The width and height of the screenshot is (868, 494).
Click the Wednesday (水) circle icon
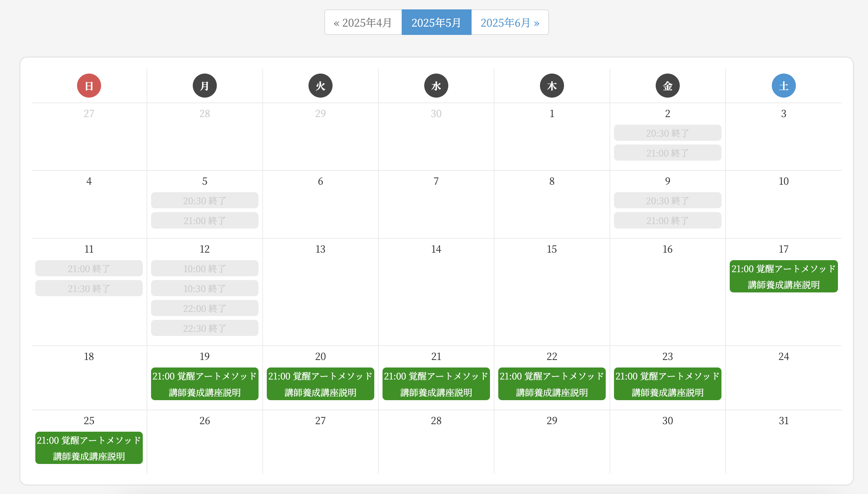(x=436, y=86)
